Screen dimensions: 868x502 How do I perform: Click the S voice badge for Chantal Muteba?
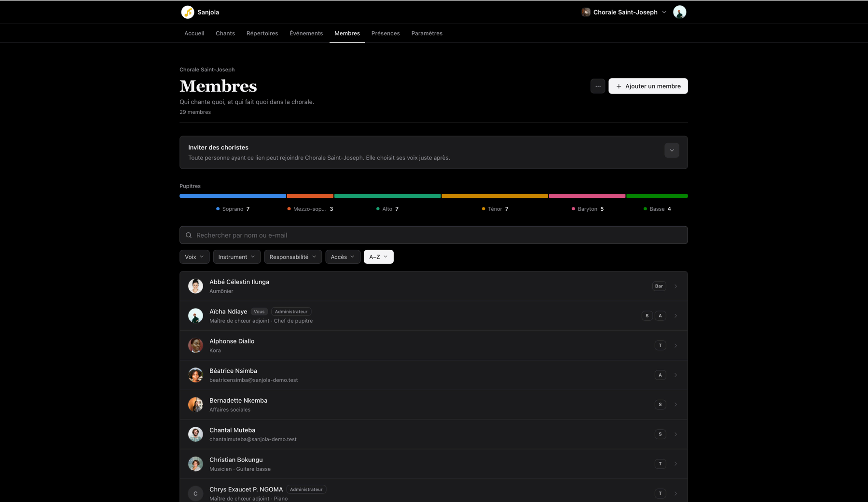point(660,434)
